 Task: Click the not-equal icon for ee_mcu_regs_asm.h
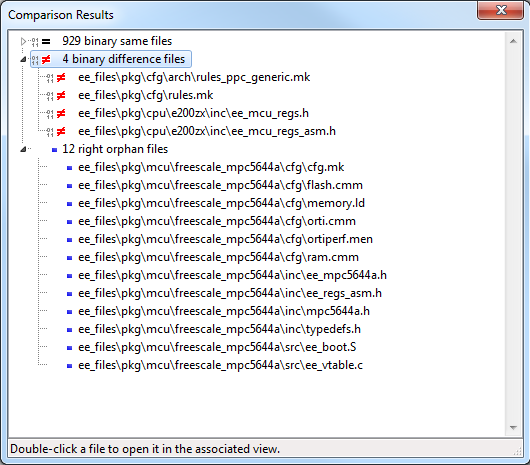click(61, 131)
